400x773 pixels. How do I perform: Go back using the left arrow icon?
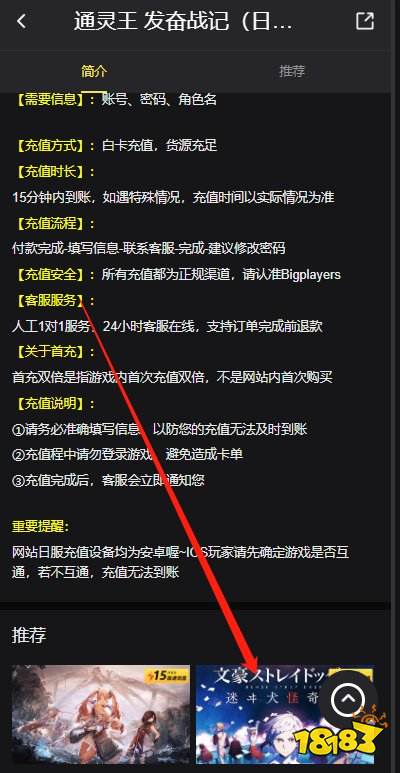(x=21, y=21)
